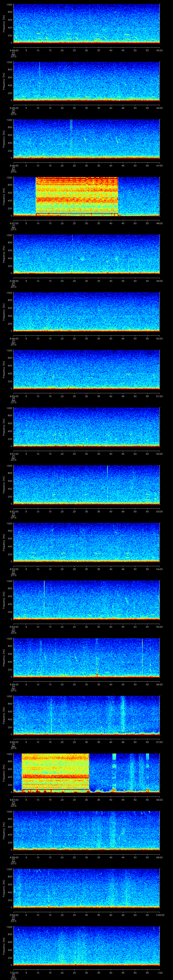Click the 6:47:00 start time label

tap(14, 223)
